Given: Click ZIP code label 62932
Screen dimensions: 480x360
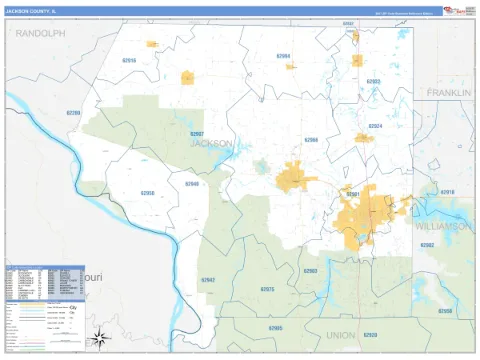Looking at the screenshot, I should (374, 82).
